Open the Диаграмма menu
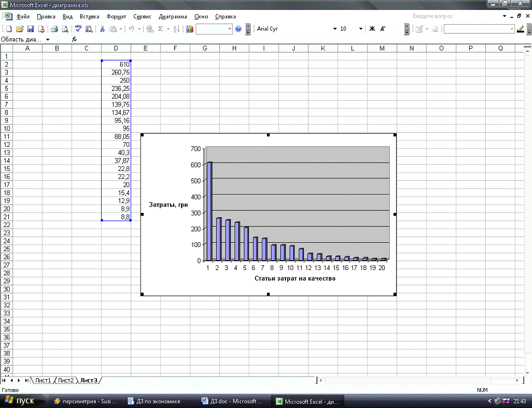Screen dimensions: 532x408 [x=173, y=16]
